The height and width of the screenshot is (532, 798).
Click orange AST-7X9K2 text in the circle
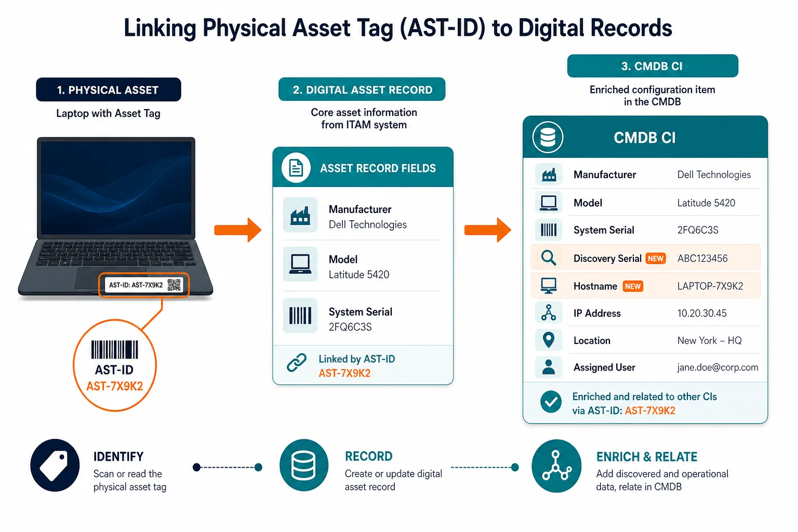click(114, 386)
